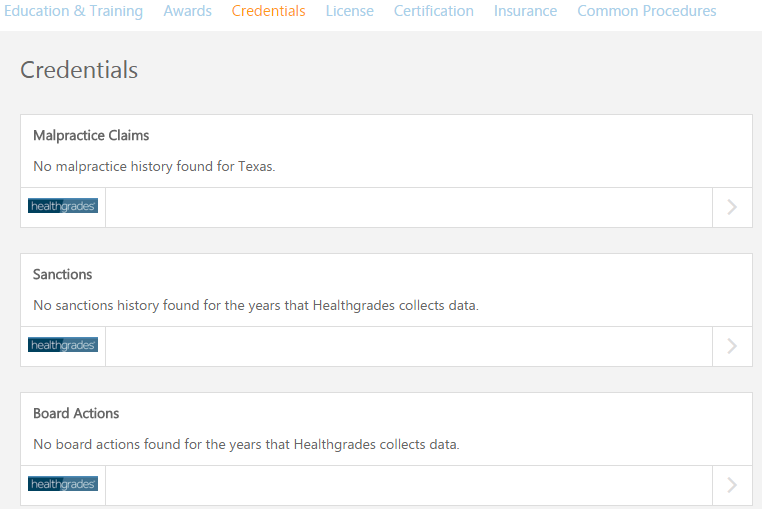Open the Education & Training tab

[74, 11]
